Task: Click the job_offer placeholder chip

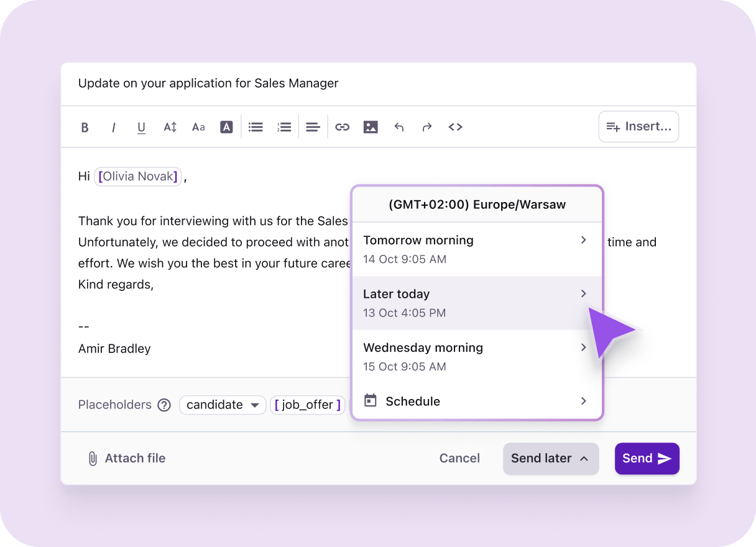Action: [307, 405]
